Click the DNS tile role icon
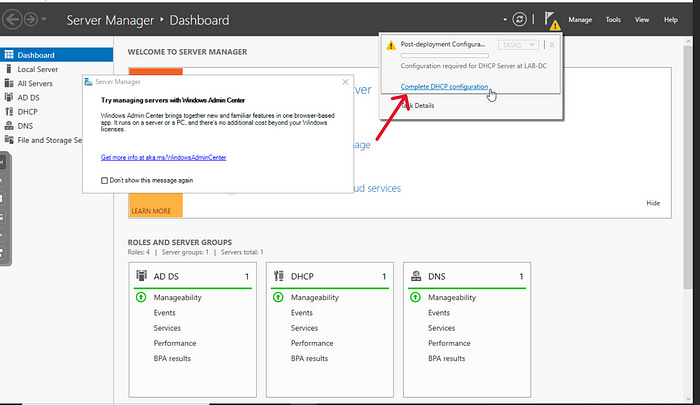 416,276
